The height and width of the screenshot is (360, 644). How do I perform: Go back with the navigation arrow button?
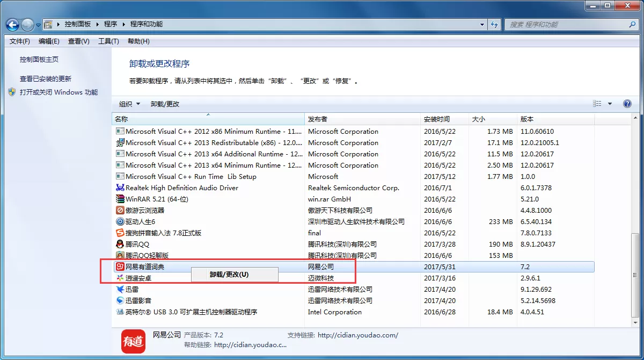click(13, 24)
